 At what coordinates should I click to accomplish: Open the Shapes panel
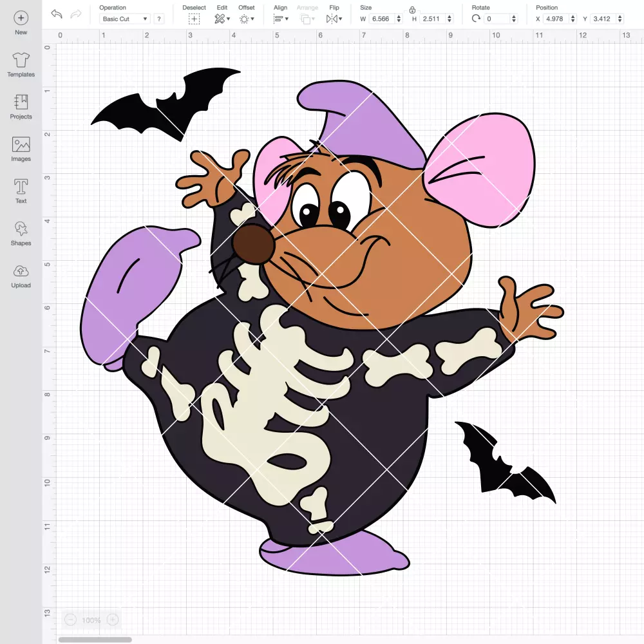tap(21, 234)
